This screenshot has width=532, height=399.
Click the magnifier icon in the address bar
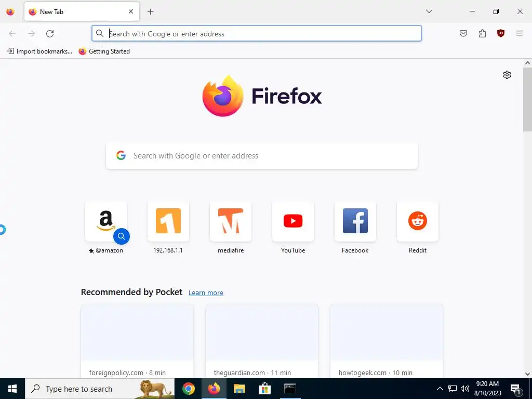point(100,33)
